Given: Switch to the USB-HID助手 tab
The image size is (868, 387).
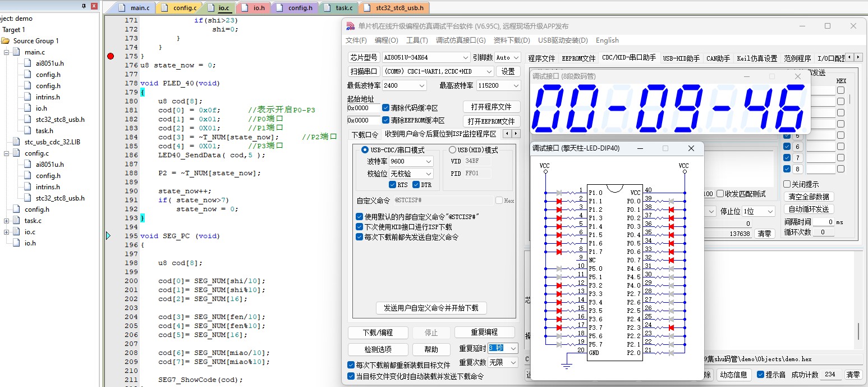Looking at the screenshot, I should point(681,58).
